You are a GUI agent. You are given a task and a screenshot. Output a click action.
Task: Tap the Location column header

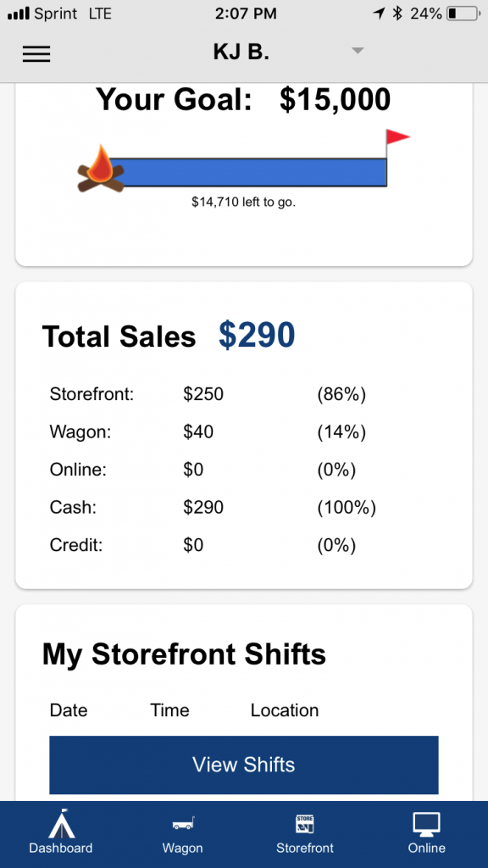click(285, 710)
